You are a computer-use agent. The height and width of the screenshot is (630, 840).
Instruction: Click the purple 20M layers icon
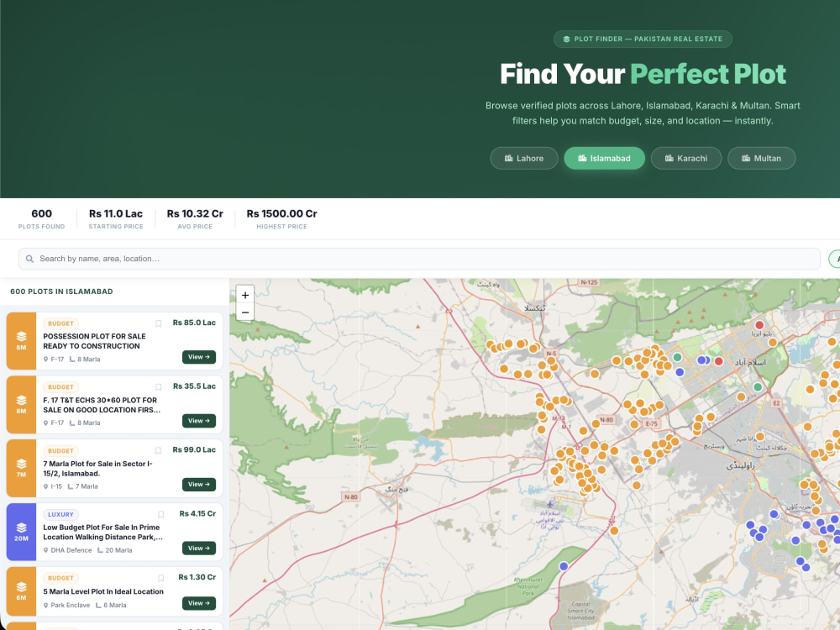point(22,528)
